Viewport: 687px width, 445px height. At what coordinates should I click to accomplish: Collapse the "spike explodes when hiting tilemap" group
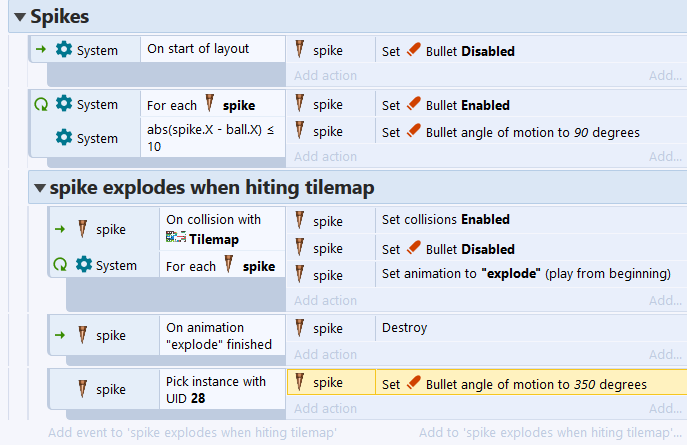point(39,187)
